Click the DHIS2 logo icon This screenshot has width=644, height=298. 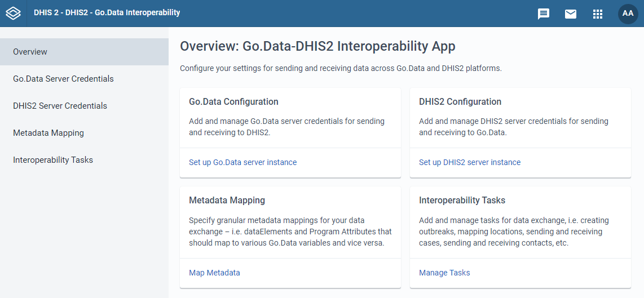coord(13,13)
